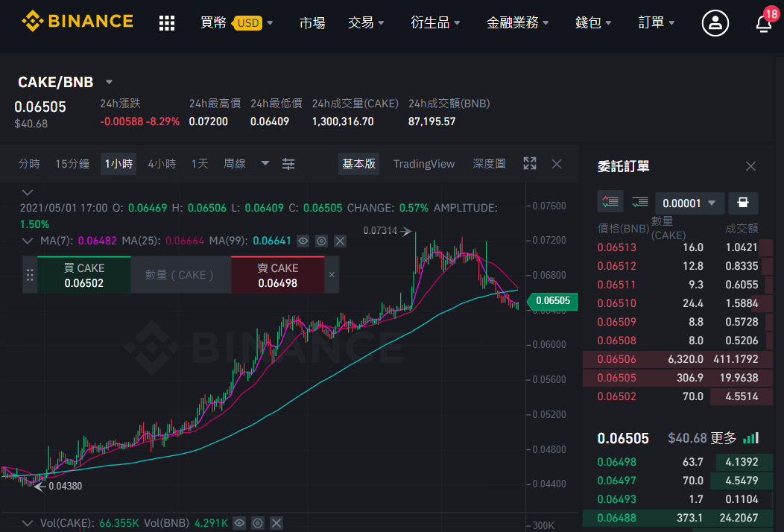
Task: Select bid order at price 0.06497
Action: 677,481
